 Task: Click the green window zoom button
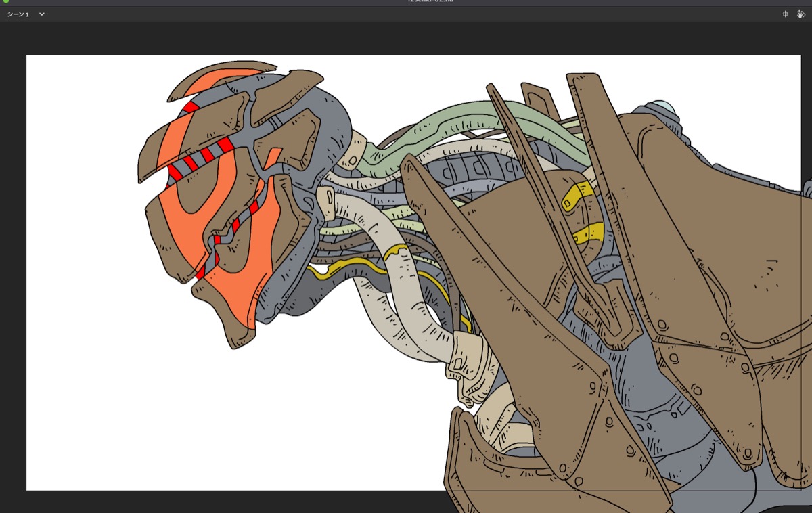pos(5,1)
